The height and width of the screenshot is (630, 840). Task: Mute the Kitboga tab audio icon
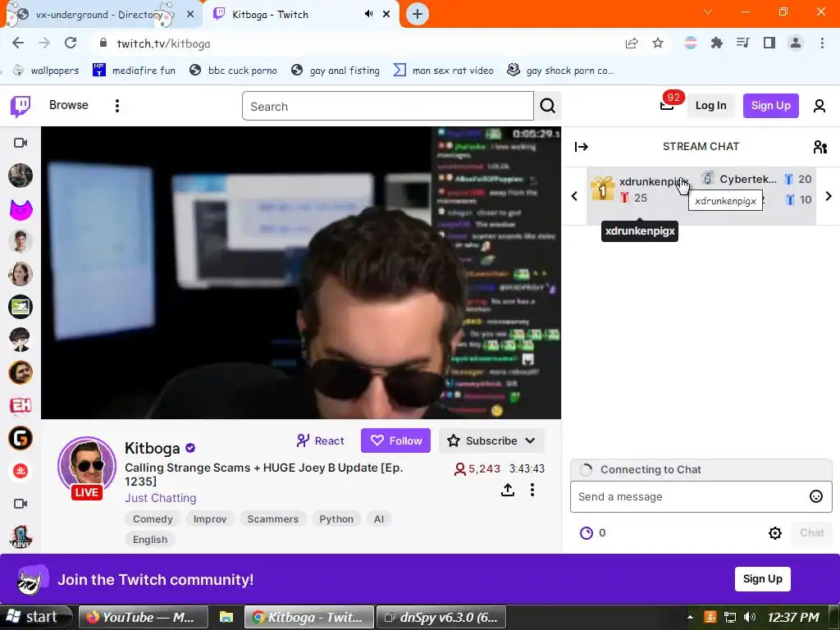pos(368,14)
